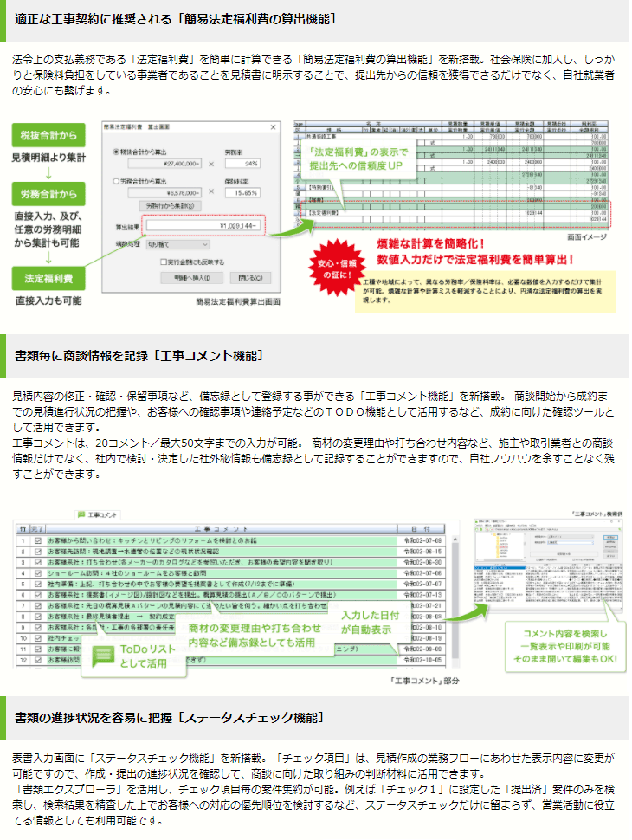632x840 pixels.
Task: Click the 算出結果 amount field
Action: pos(203,227)
